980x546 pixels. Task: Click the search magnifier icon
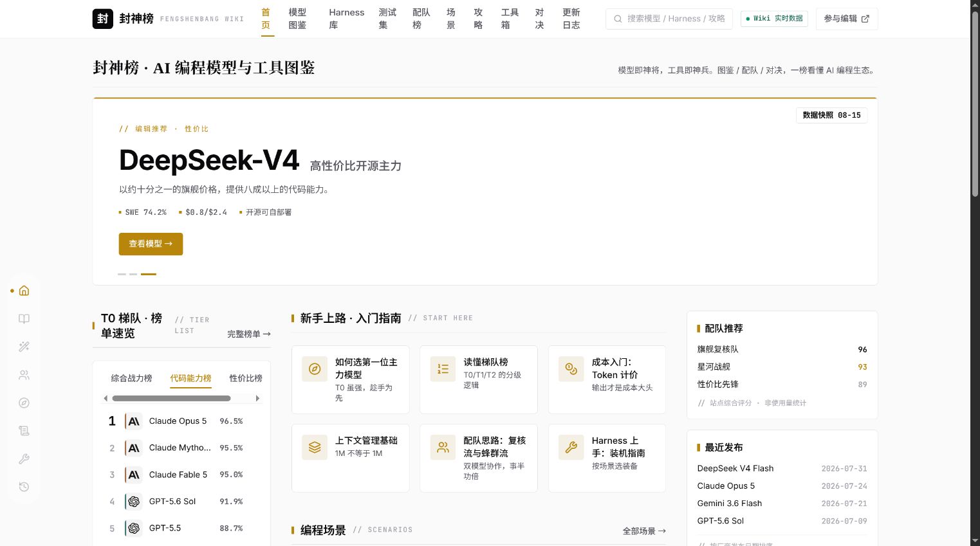point(618,19)
